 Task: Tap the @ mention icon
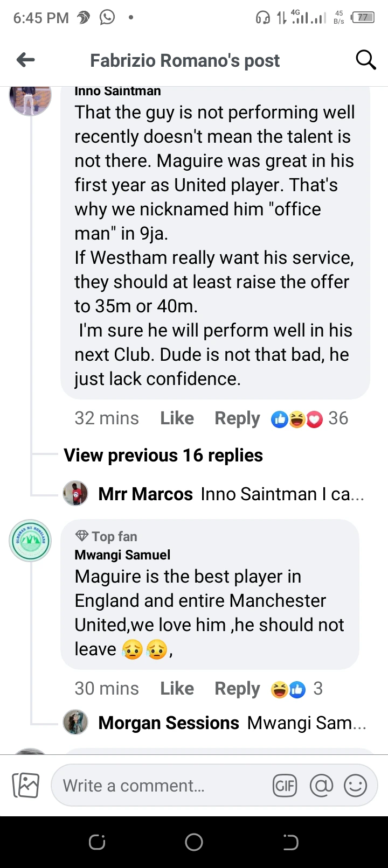click(x=321, y=786)
